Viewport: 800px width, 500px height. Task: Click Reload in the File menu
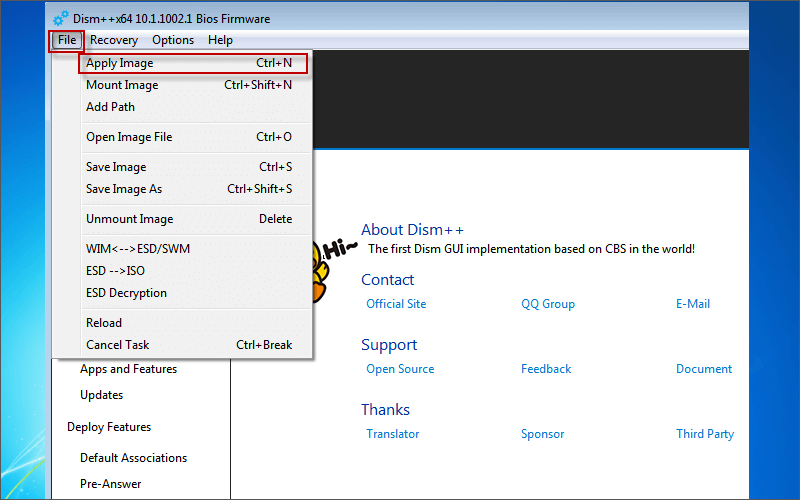point(195,323)
